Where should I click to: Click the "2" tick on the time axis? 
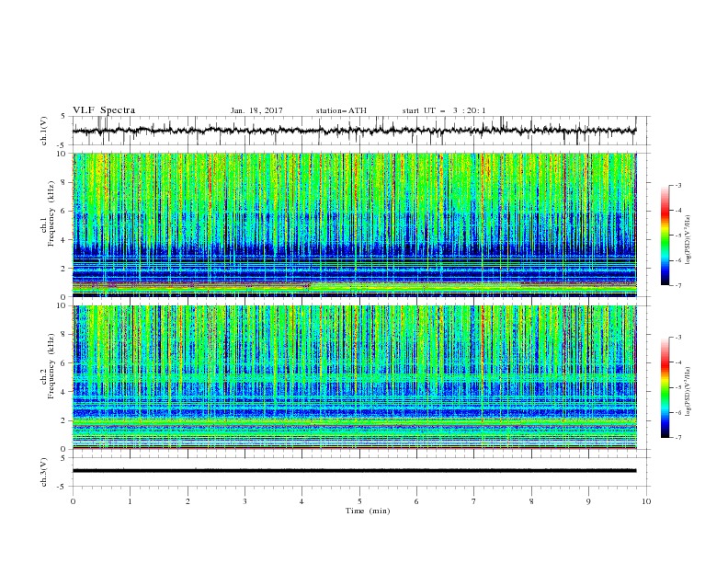click(188, 501)
